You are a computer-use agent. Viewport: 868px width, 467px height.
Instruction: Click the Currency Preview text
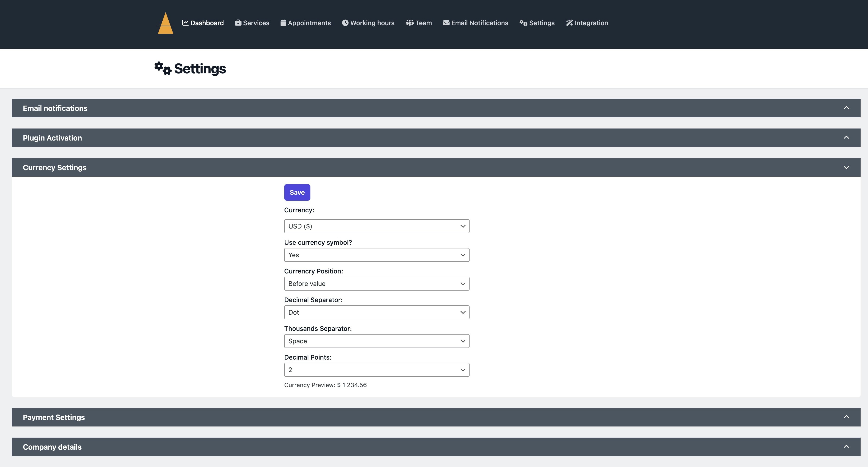point(325,385)
